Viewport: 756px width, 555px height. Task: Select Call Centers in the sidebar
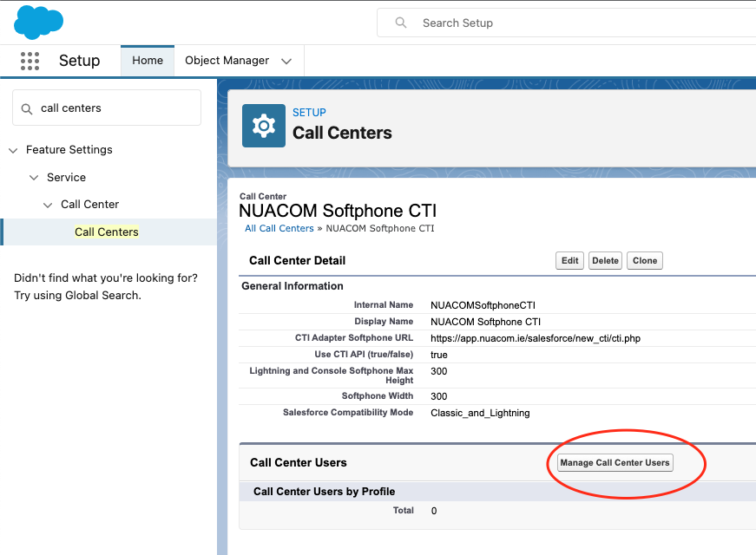107,232
